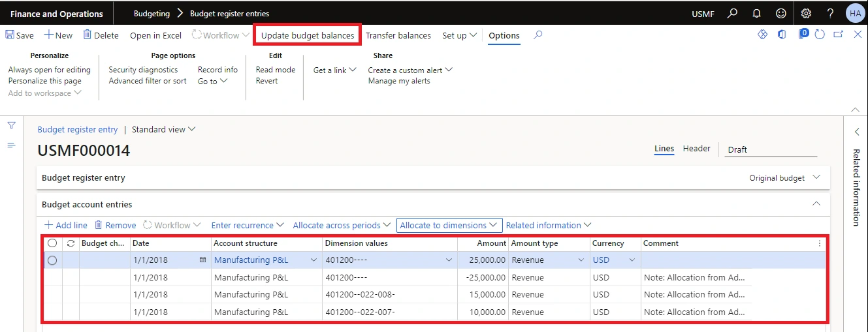Click the Delete trash icon
Viewport: 868px width, 332px height.
pos(88,35)
